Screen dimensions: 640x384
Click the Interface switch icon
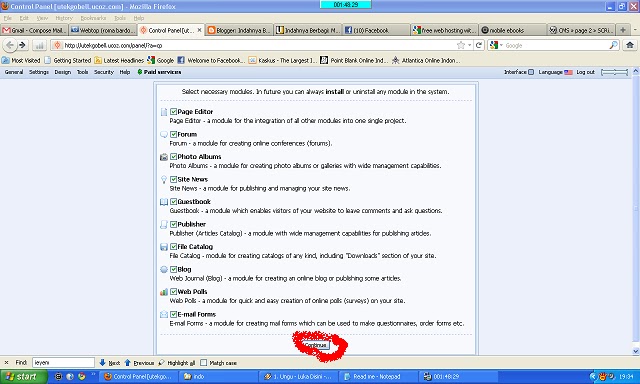click(x=531, y=72)
